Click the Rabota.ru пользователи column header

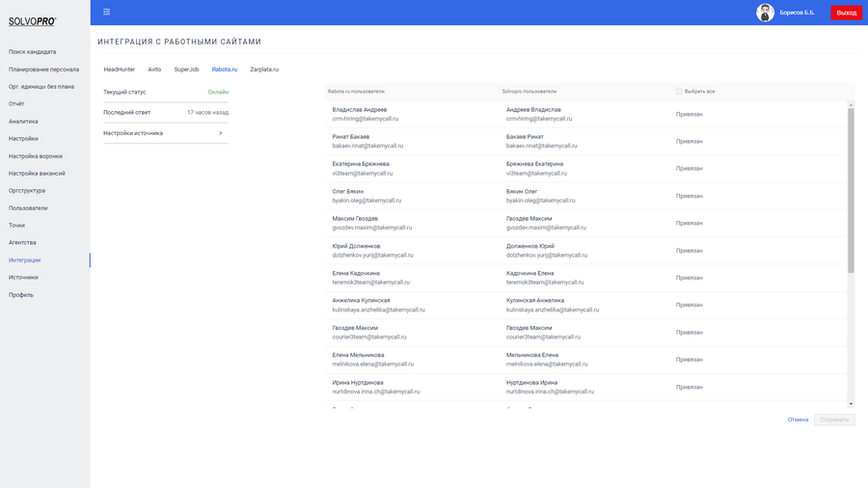[x=356, y=92]
